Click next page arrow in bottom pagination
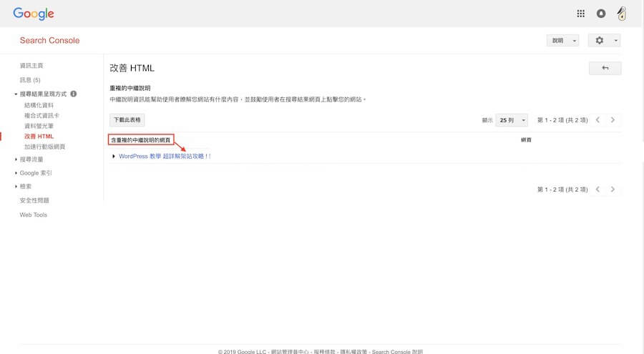 coord(613,190)
